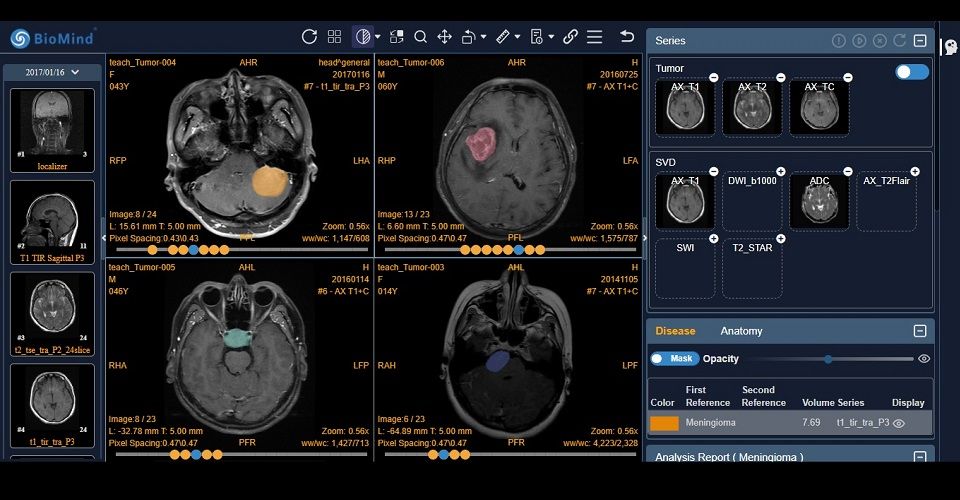Click the Opacity slider handle
This screenshot has width=960, height=500.
(828, 358)
